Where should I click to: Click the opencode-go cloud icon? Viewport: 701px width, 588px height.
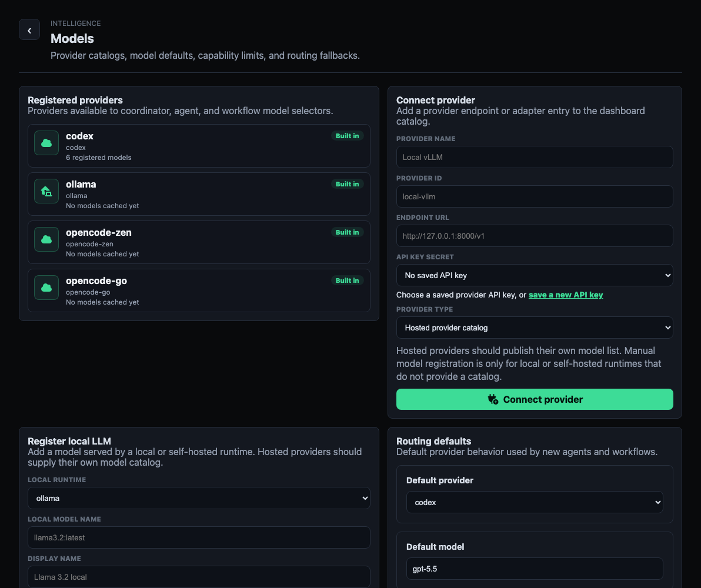tap(46, 288)
